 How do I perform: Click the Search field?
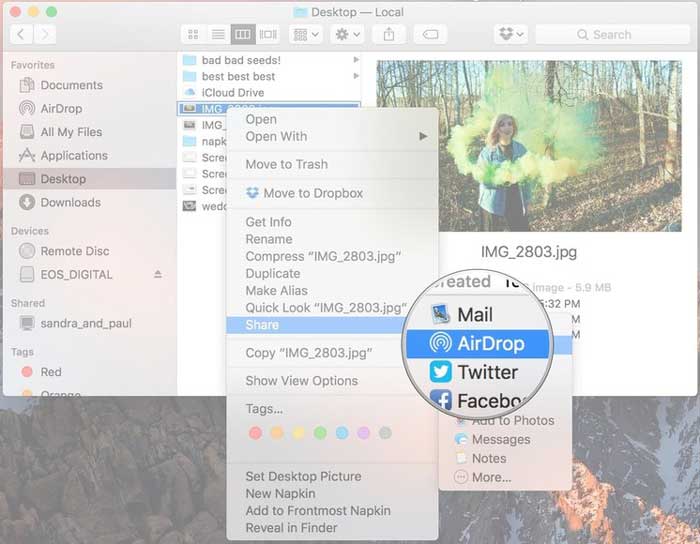pos(612,34)
